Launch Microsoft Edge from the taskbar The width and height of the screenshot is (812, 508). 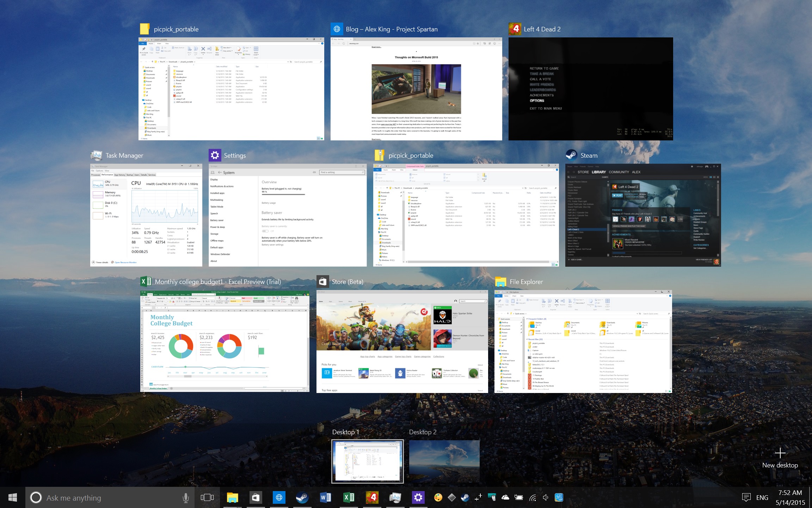point(279,497)
